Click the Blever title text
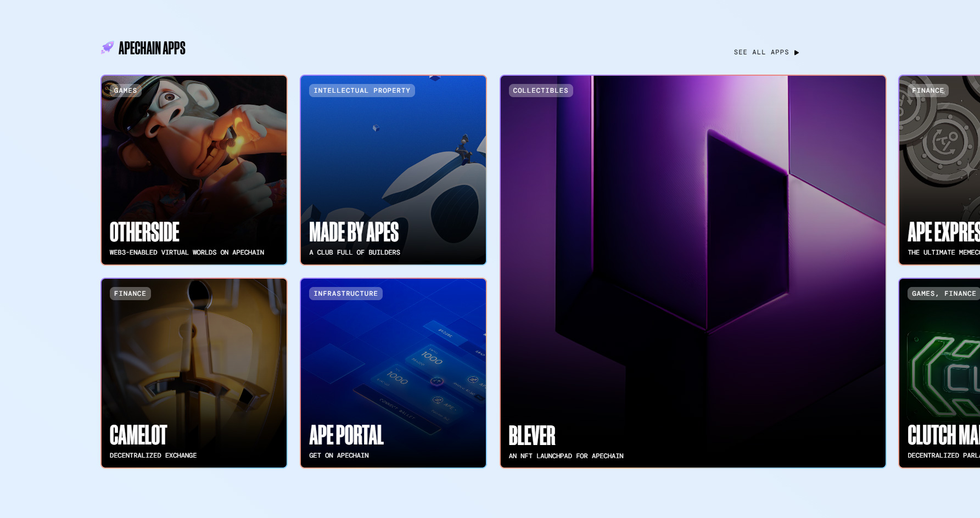Screen dimensions: 980x518 [532, 436]
